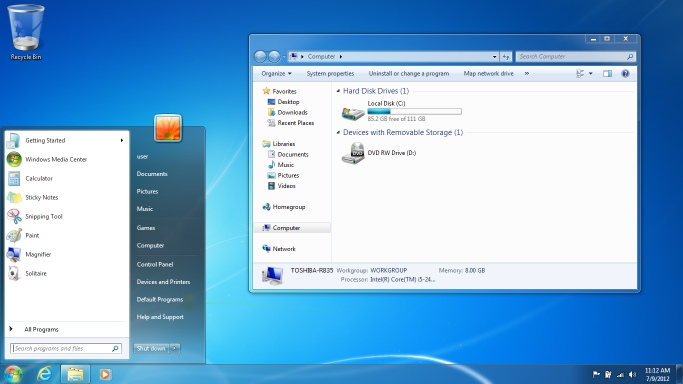Open Paint from Start menu
Viewport: 683px width, 384px height.
click(x=66, y=236)
